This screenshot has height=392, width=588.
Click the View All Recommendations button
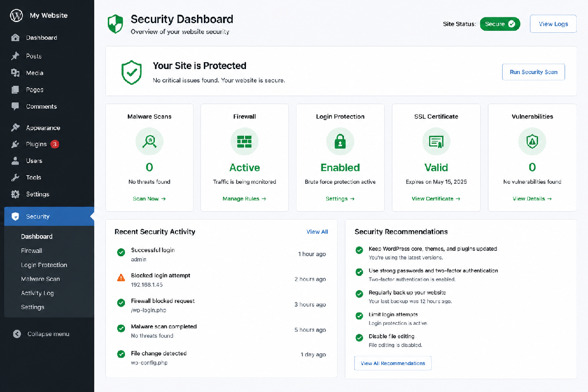[x=393, y=364]
